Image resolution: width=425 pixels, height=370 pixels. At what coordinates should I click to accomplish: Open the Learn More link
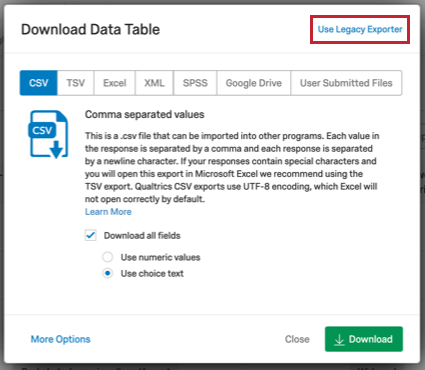[108, 212]
